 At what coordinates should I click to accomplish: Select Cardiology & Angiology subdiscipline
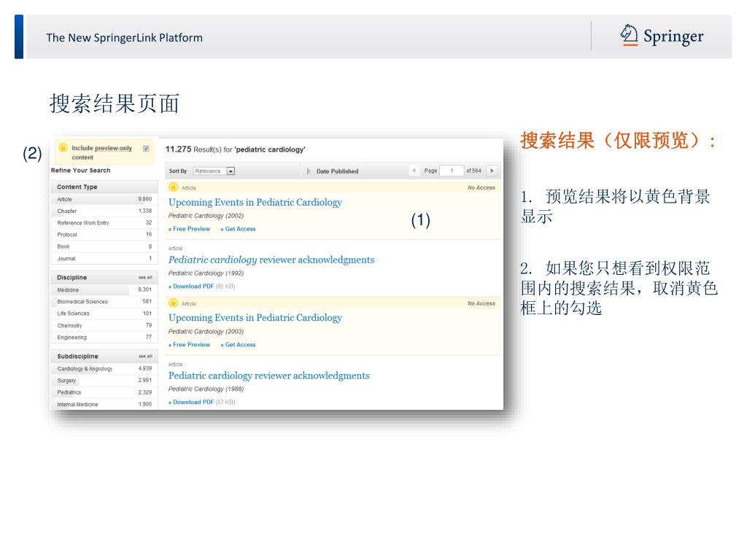click(x=104, y=368)
